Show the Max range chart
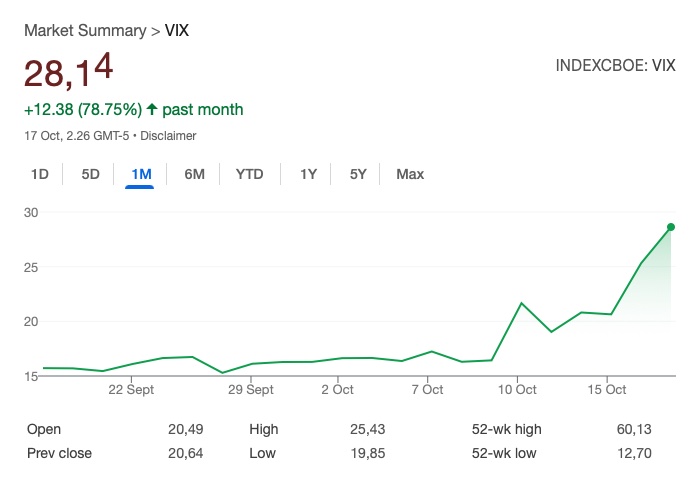The image size is (700, 482). (410, 174)
